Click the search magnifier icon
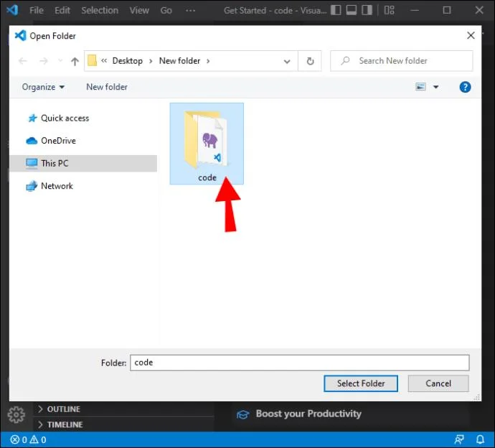 [x=345, y=60]
